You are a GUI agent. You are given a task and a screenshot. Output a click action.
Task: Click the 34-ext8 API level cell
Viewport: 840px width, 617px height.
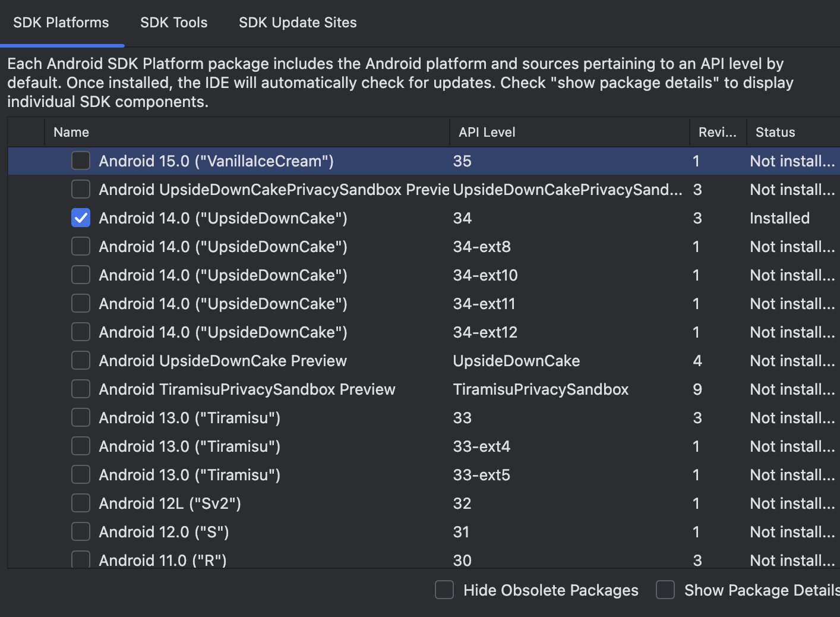482,247
